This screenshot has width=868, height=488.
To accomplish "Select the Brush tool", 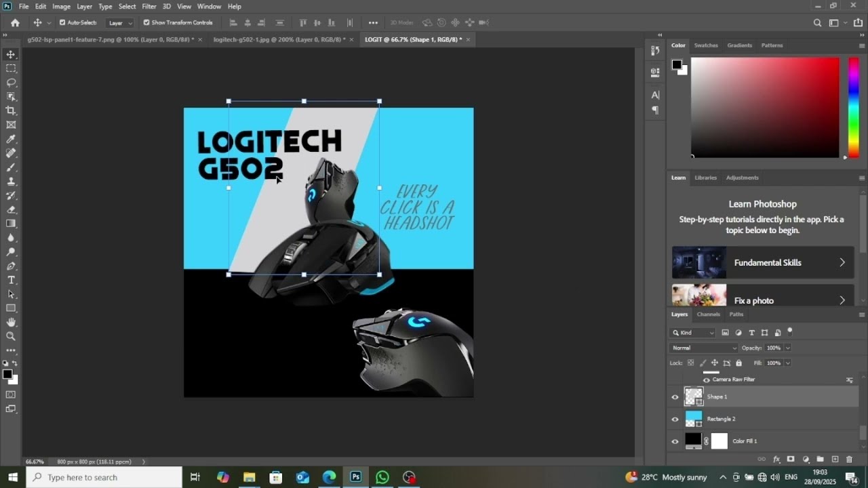I will click(x=11, y=167).
